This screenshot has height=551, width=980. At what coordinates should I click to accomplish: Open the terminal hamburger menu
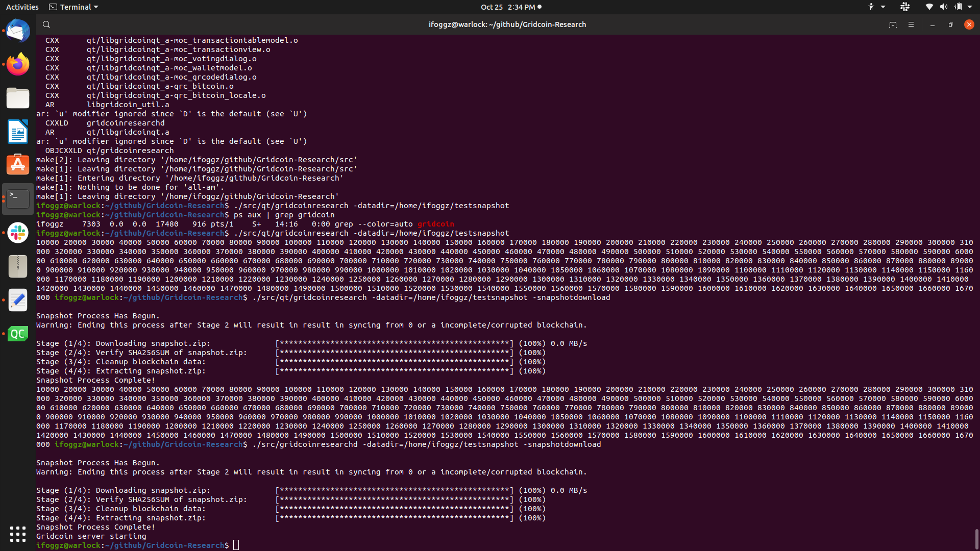[911, 24]
